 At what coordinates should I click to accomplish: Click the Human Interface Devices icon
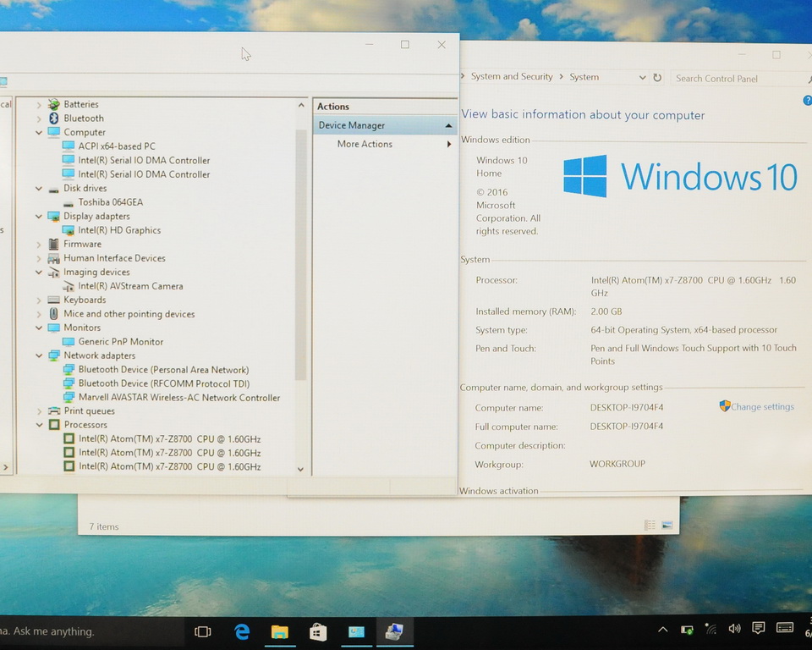pos(53,258)
